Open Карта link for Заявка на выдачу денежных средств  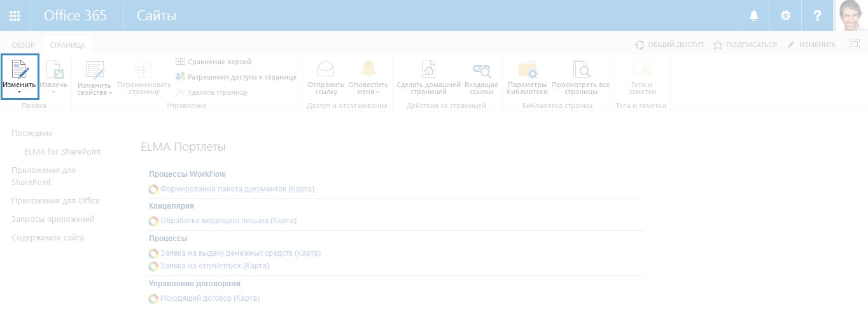tap(308, 253)
